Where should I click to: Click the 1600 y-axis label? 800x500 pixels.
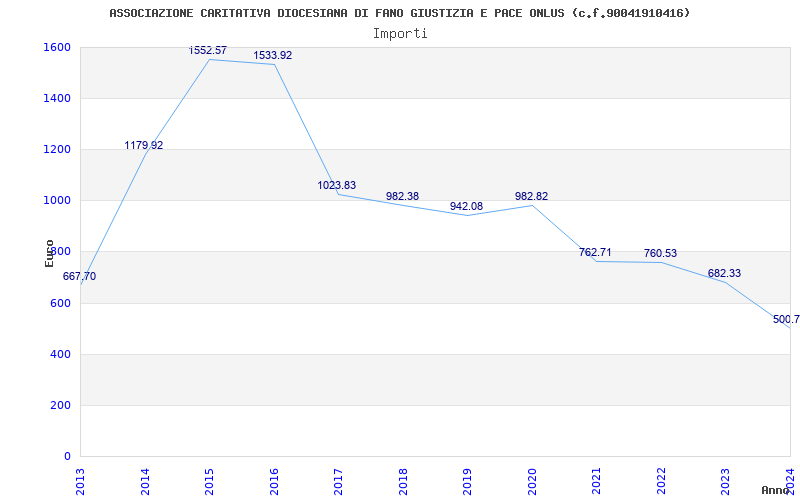click(x=57, y=47)
